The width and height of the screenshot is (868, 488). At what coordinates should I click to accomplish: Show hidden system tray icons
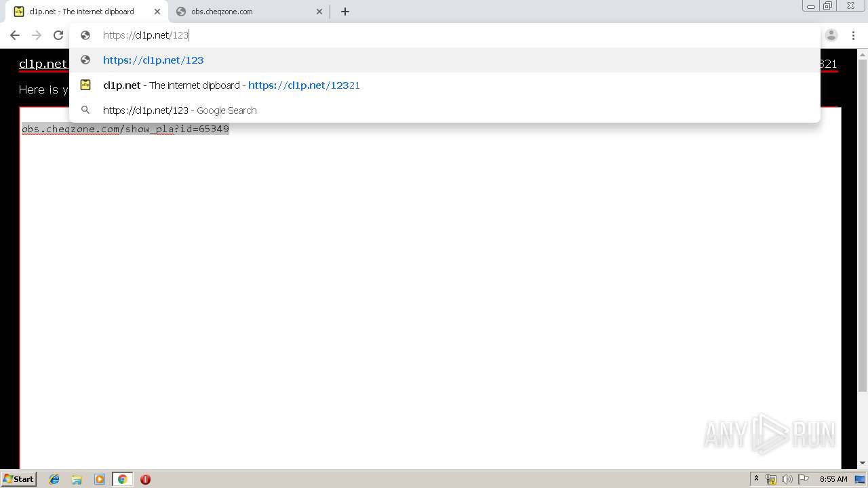pyautogui.click(x=757, y=479)
